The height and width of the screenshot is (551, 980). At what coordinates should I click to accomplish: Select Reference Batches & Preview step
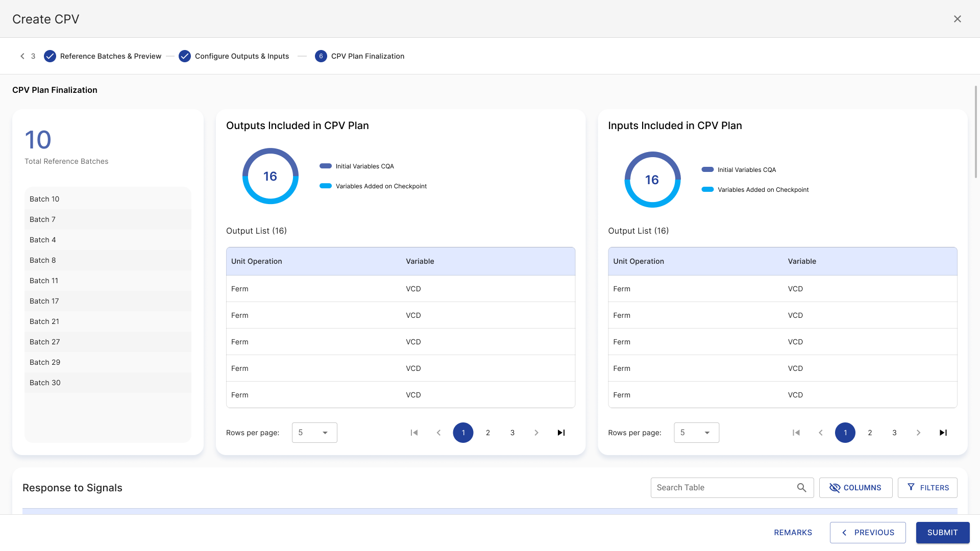coord(103,56)
